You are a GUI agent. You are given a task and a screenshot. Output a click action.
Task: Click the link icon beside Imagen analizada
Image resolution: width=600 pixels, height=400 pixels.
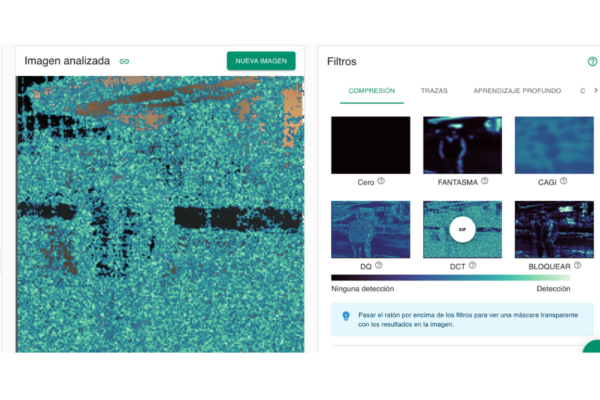[124, 61]
